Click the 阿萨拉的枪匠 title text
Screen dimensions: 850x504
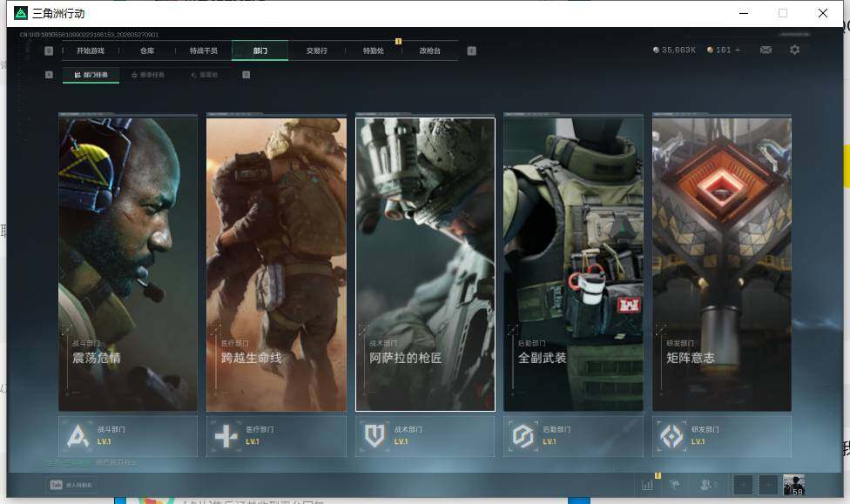point(406,358)
